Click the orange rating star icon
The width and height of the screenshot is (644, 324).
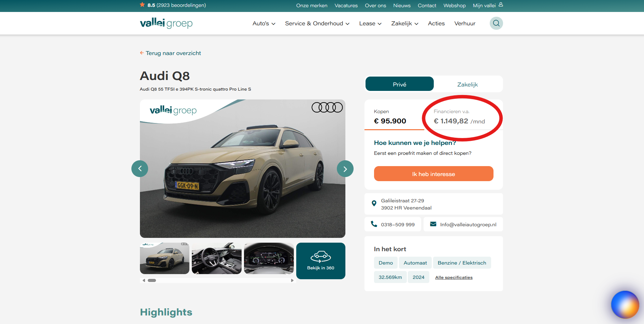142,5
